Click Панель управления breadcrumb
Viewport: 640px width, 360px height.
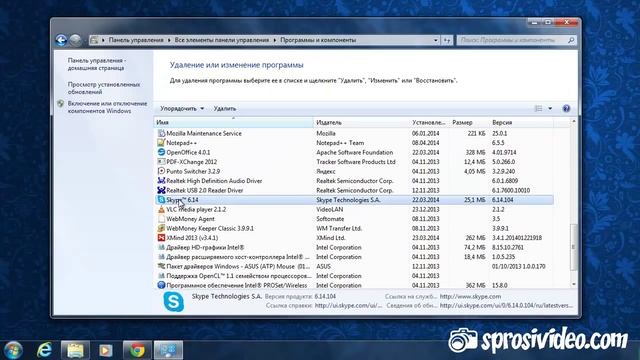136,40
